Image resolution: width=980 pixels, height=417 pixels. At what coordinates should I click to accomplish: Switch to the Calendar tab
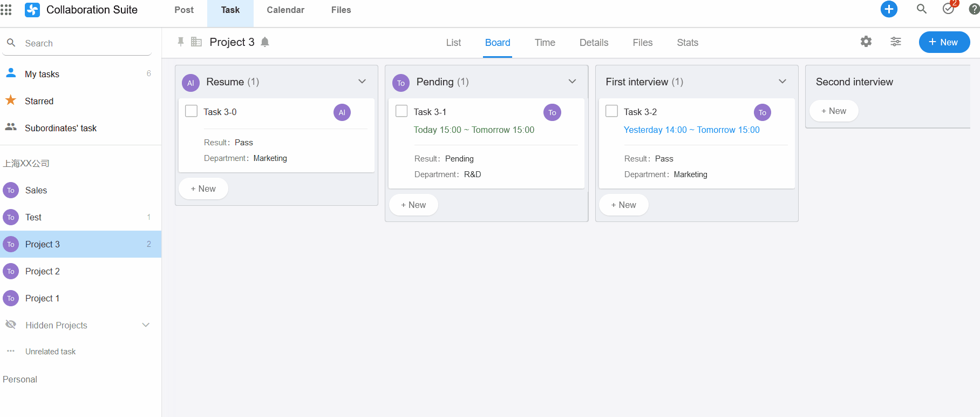click(285, 10)
